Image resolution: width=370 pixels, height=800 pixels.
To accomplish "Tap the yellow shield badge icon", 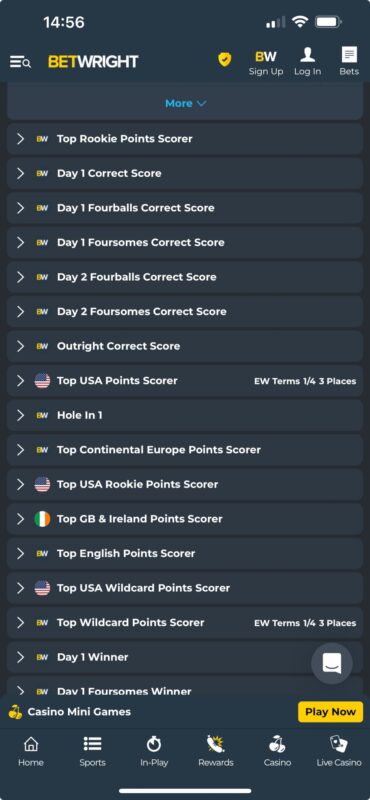I will [x=225, y=59].
